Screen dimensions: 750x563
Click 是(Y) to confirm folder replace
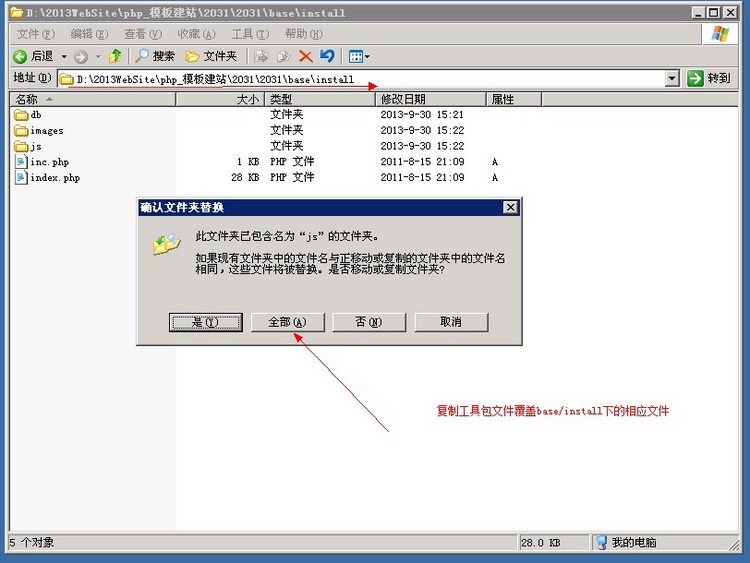(206, 322)
